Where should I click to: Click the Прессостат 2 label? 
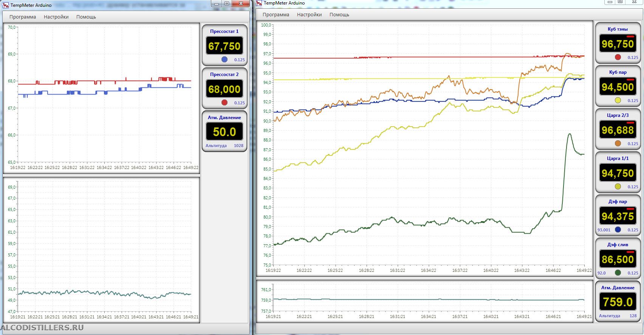pyautogui.click(x=224, y=74)
